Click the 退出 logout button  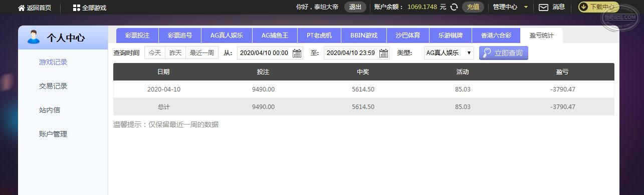tap(355, 7)
